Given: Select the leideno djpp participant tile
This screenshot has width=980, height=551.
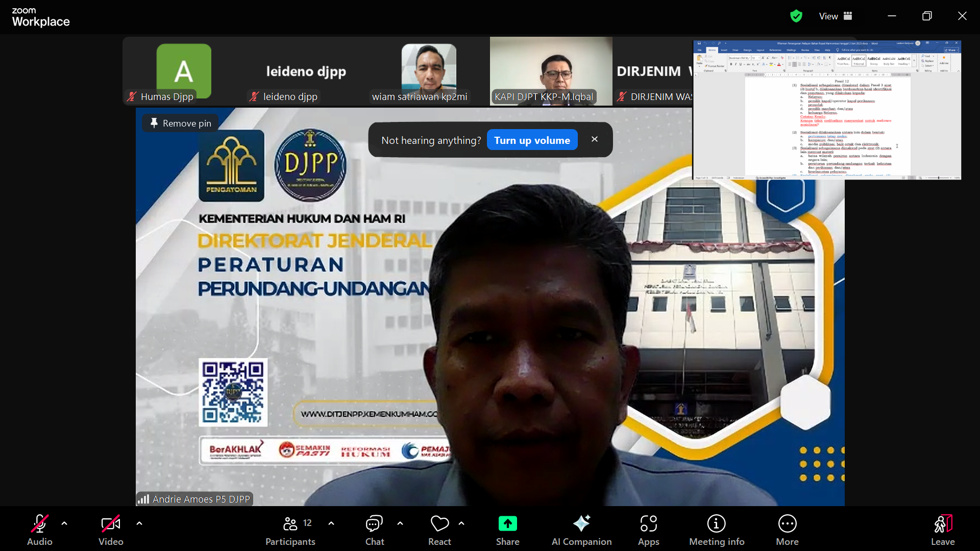Looking at the screenshot, I should (x=306, y=71).
